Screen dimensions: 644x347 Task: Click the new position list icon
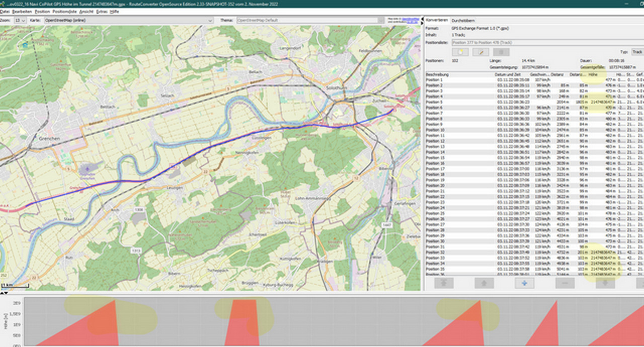click(x=460, y=52)
